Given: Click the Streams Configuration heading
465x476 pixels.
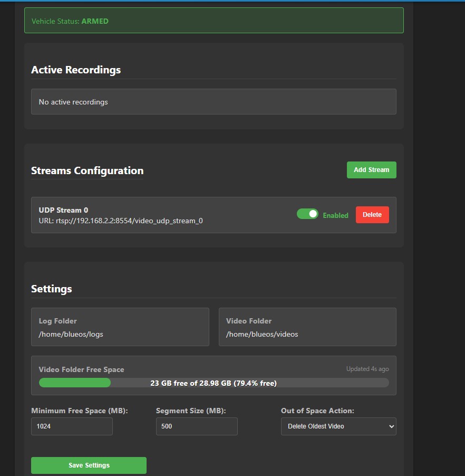Looking at the screenshot, I should point(88,170).
